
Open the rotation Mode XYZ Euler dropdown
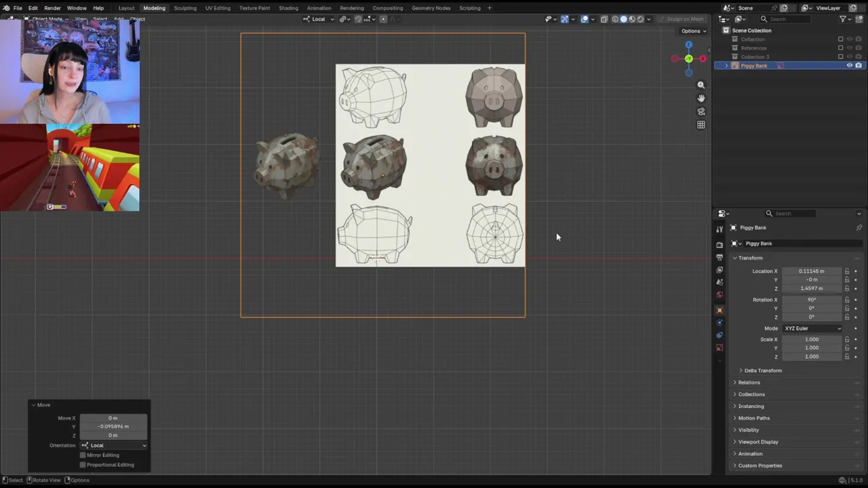click(x=812, y=329)
